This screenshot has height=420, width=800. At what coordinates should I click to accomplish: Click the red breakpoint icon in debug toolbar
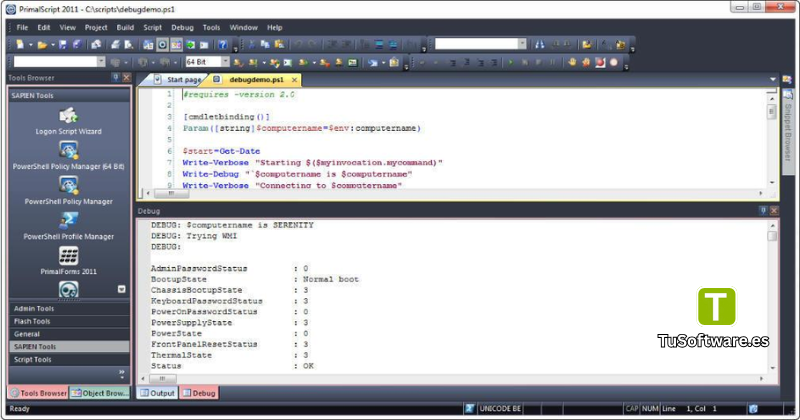click(x=600, y=62)
